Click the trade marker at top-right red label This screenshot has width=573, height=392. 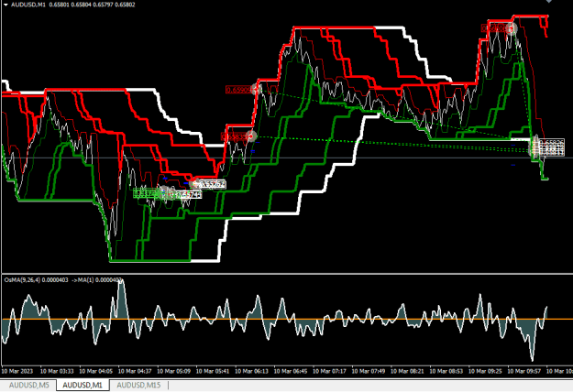[x=512, y=28]
